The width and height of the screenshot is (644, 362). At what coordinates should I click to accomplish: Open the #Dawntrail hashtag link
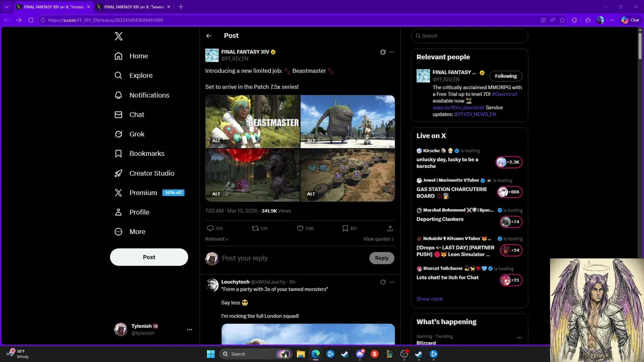click(504, 94)
